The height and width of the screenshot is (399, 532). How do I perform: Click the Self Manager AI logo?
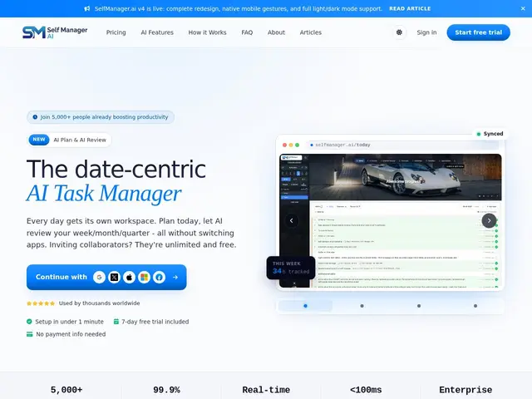[x=55, y=32]
